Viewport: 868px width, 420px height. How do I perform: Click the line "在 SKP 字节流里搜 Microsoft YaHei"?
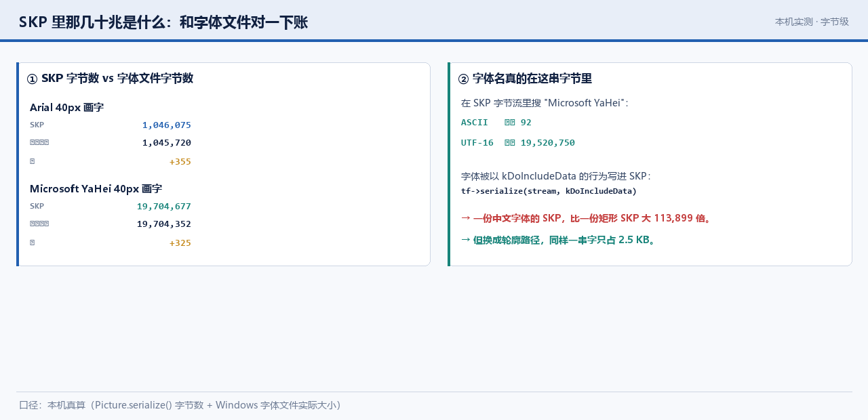point(545,103)
